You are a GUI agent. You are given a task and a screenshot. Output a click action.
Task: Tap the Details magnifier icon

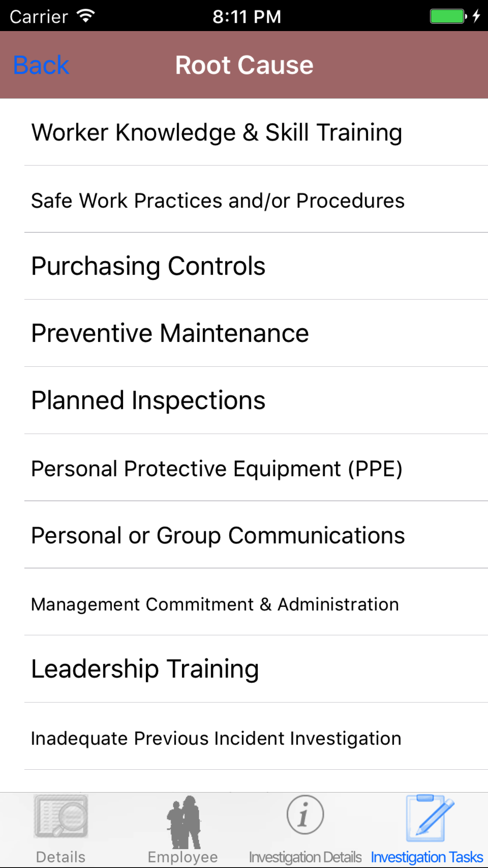[61, 817]
